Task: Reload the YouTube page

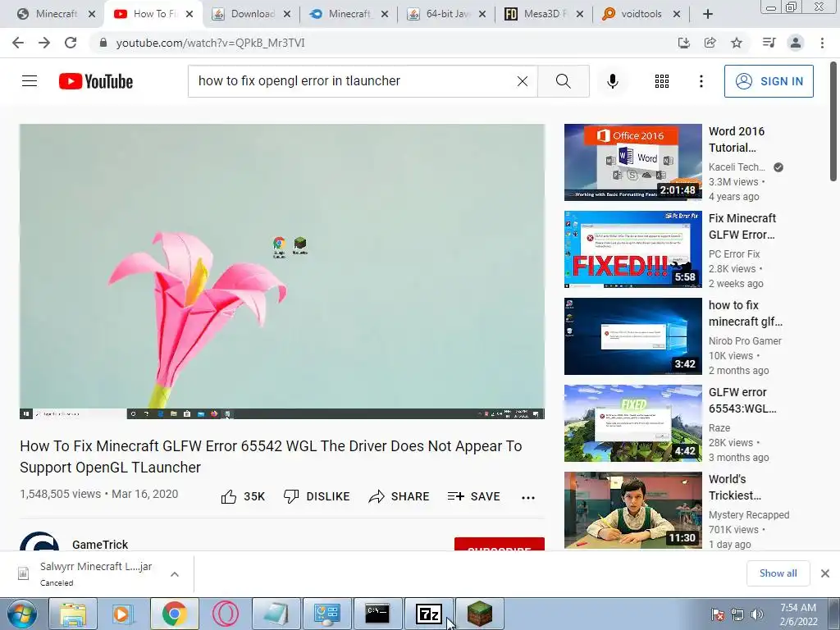Action: point(71,43)
